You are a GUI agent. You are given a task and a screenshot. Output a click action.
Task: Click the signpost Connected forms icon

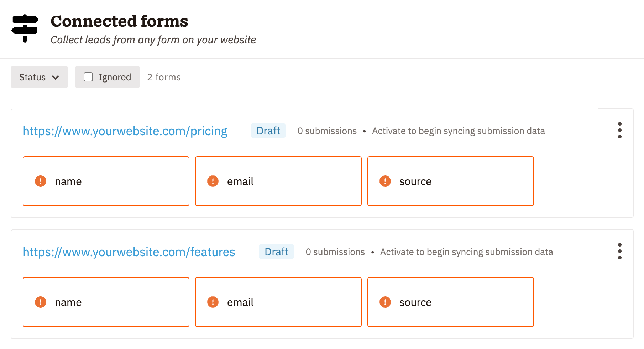(25, 28)
